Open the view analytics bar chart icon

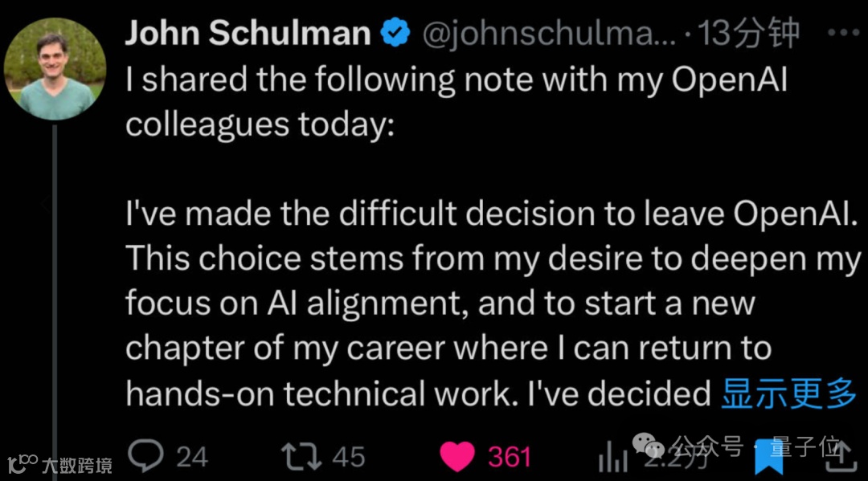pyautogui.click(x=612, y=459)
